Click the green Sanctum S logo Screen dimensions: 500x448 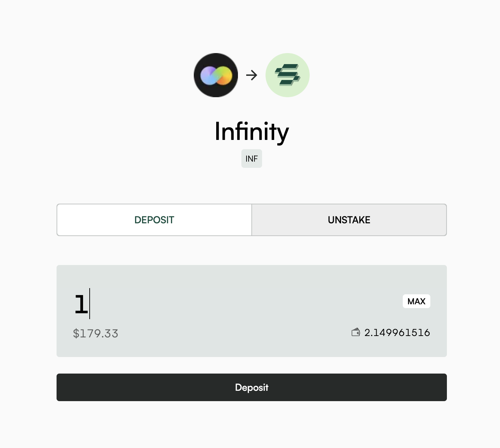click(x=288, y=75)
